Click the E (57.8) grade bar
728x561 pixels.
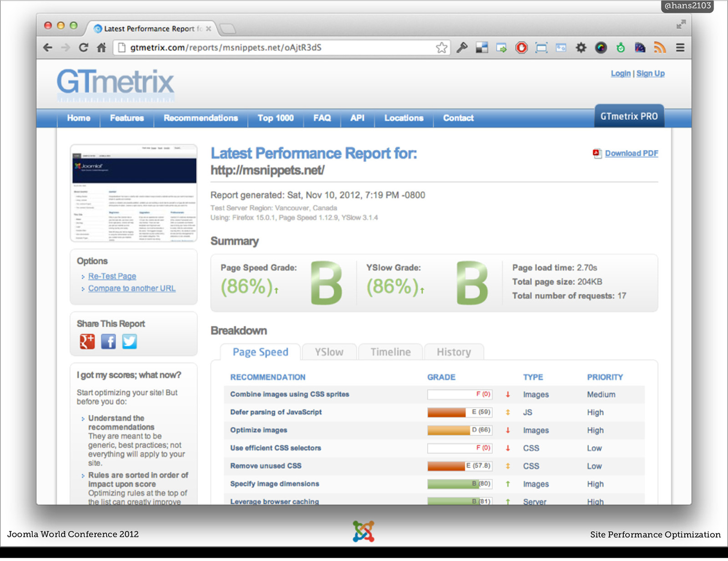[x=460, y=466]
